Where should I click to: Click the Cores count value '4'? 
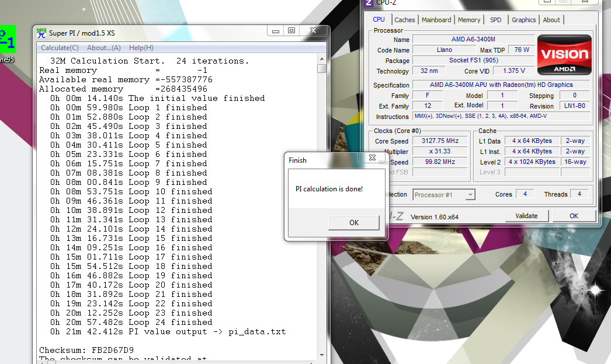(525, 194)
